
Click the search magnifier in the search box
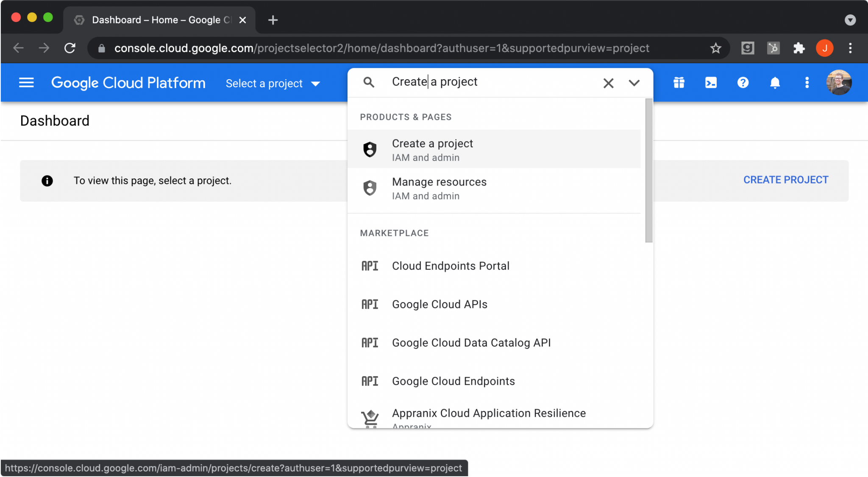coord(369,82)
